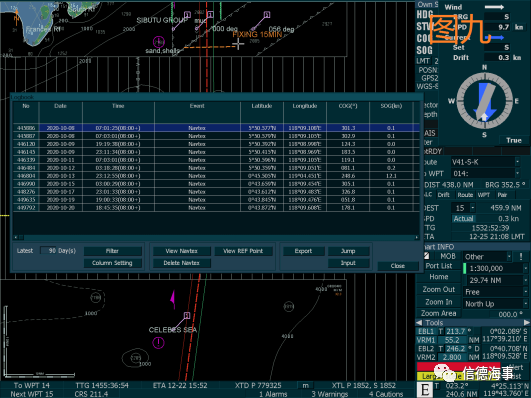531x398 pixels.
Task: Click the View Navtex button
Action: pyautogui.click(x=182, y=251)
